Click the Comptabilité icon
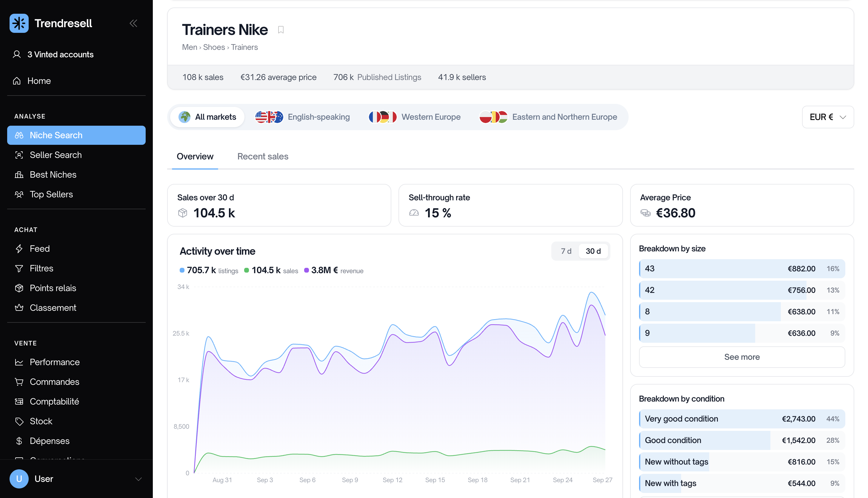This screenshot has height=498, width=868. (19, 402)
